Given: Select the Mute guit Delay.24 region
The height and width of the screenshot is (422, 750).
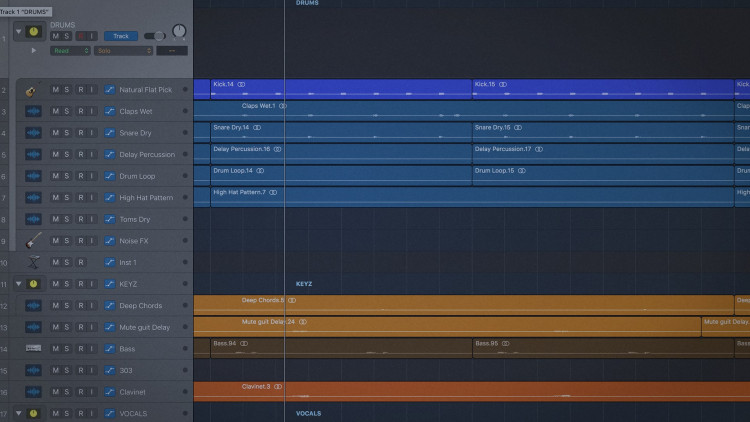Looking at the screenshot, I should (x=447, y=327).
